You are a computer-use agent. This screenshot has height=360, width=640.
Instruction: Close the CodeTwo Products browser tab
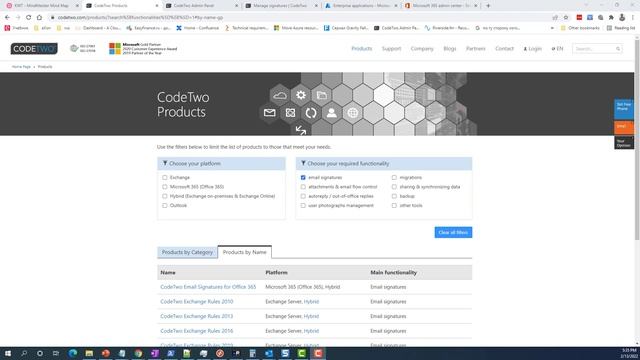(157, 6)
